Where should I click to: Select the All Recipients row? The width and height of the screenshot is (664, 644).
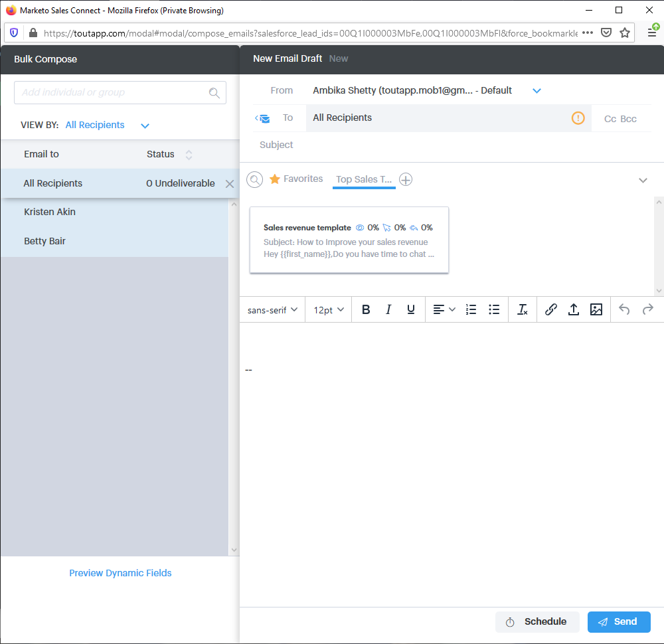pos(120,184)
